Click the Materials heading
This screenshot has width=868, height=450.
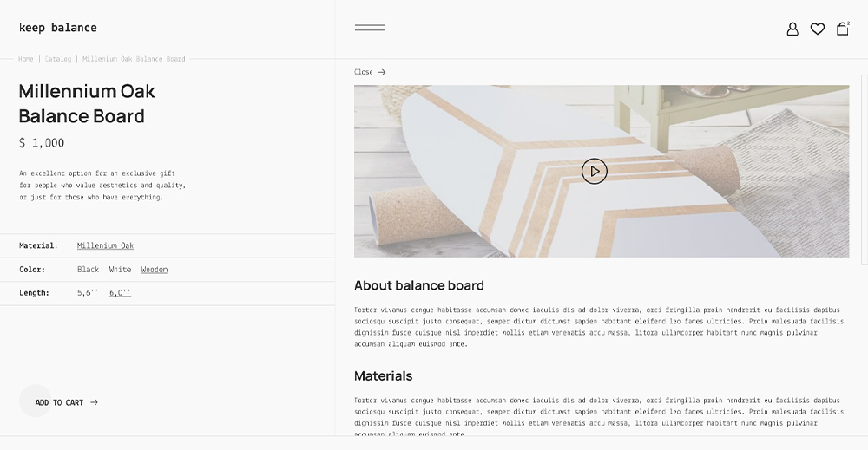pyautogui.click(x=383, y=376)
